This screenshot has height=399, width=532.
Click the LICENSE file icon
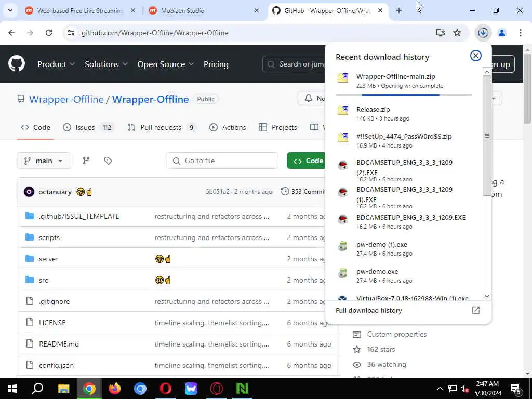point(30,322)
